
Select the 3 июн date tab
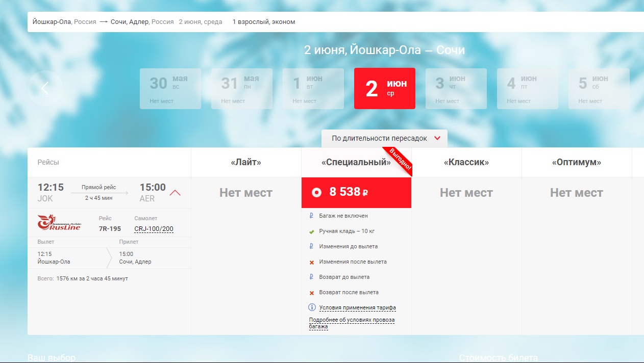(456, 89)
